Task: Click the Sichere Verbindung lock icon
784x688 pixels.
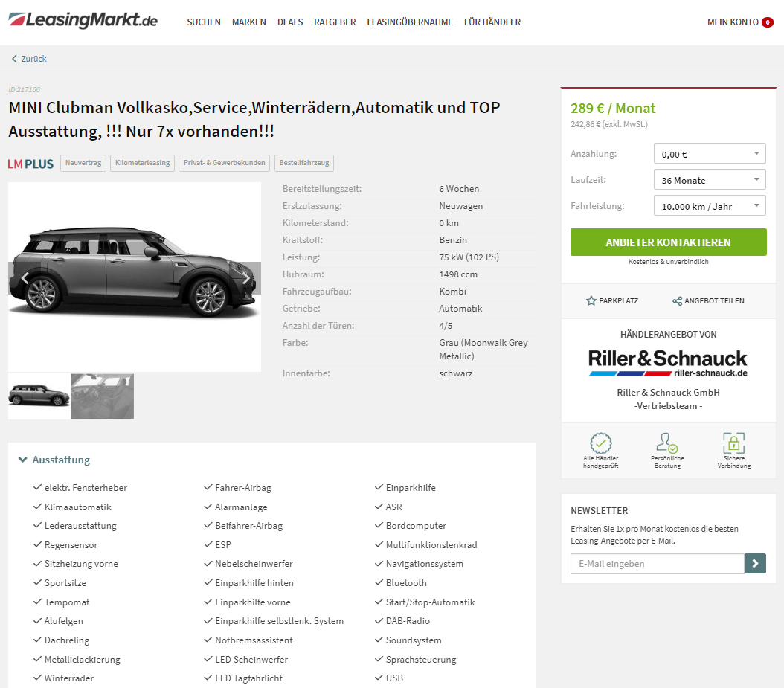Action: (x=733, y=443)
